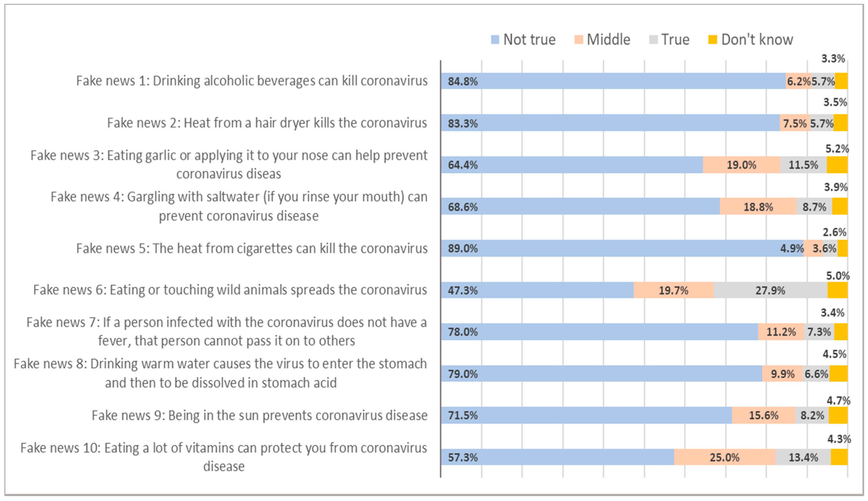Click the 15.6% Middle segment for sun item

[763, 415]
